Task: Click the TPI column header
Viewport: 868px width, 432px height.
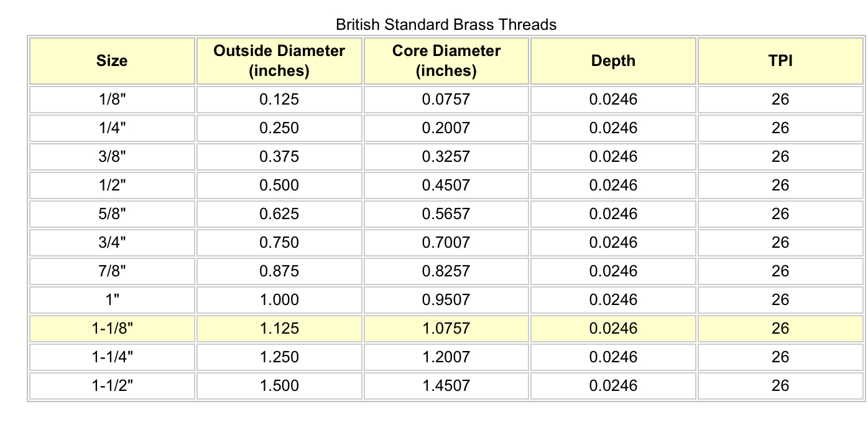Action: coord(780,60)
